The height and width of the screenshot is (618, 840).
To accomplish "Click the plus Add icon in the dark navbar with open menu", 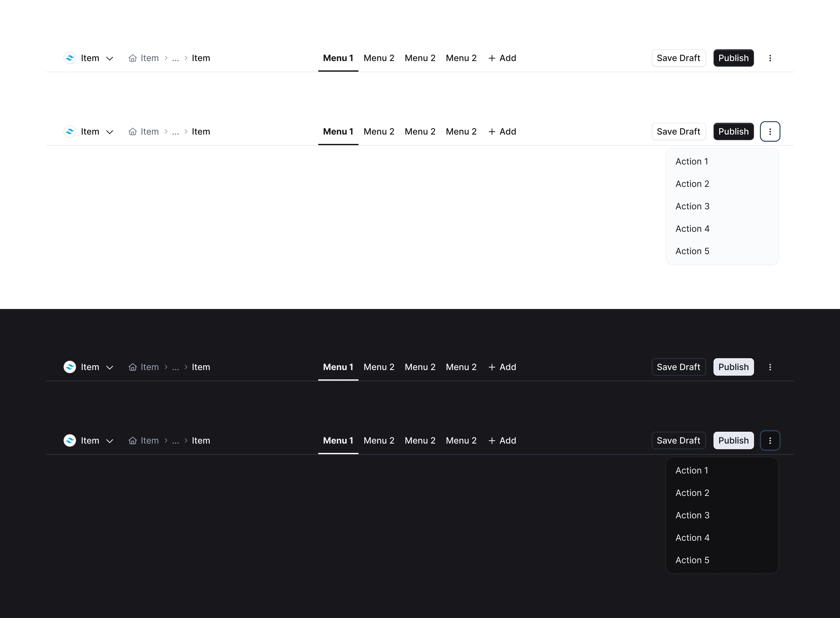I will pos(492,440).
